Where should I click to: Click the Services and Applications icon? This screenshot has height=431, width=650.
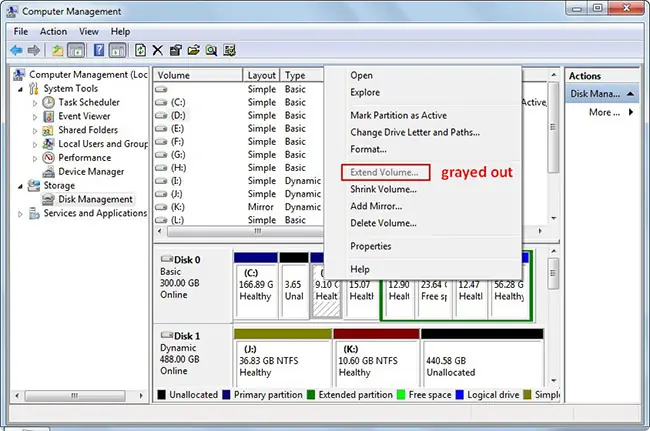(34, 213)
